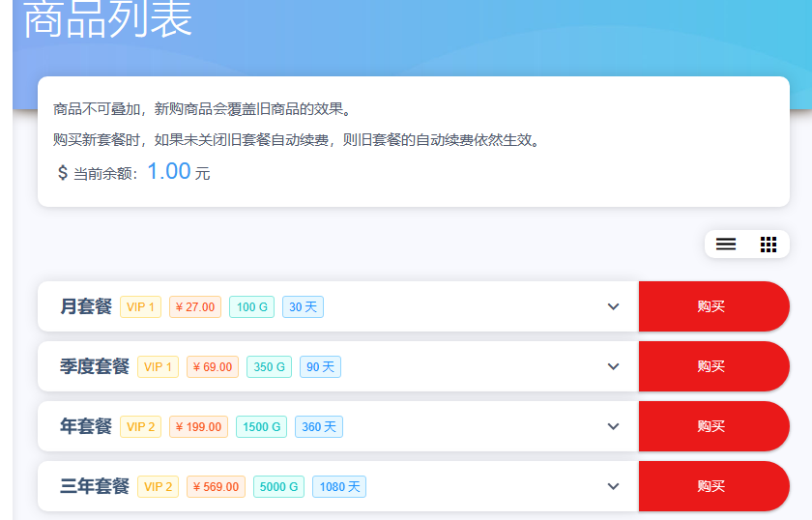Click the 1500 G traffic tag
812x520 pixels.
261,427
